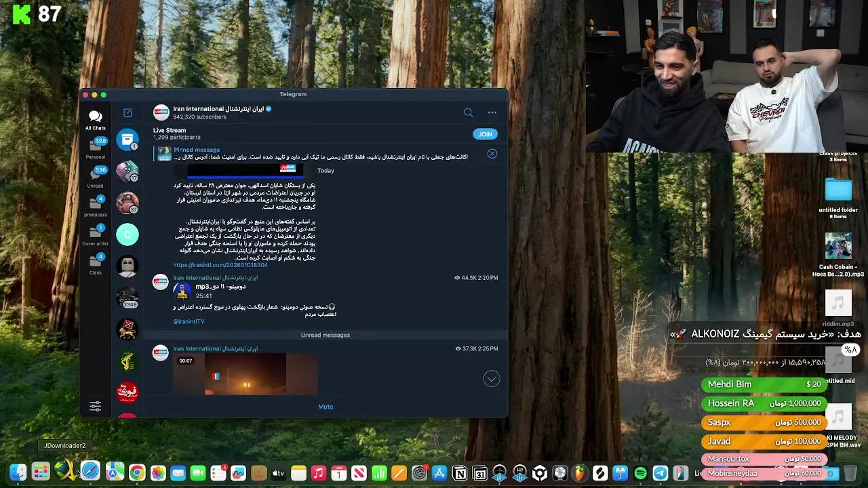Viewport: 868px width, 488px height.
Task: Open Trash from the Dock
Action: coord(850,472)
